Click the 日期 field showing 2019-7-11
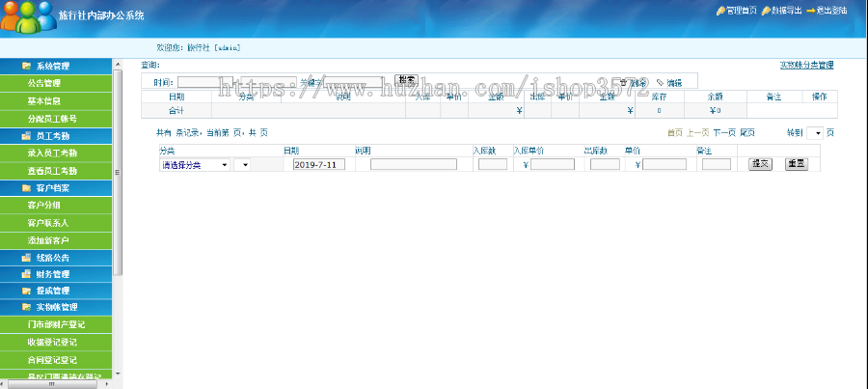 click(x=319, y=164)
